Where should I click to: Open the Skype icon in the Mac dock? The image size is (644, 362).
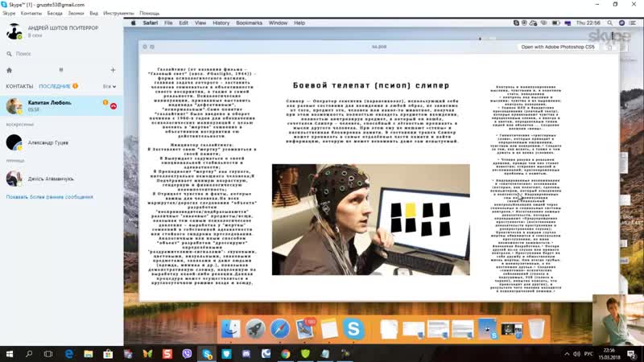pyautogui.click(x=353, y=329)
